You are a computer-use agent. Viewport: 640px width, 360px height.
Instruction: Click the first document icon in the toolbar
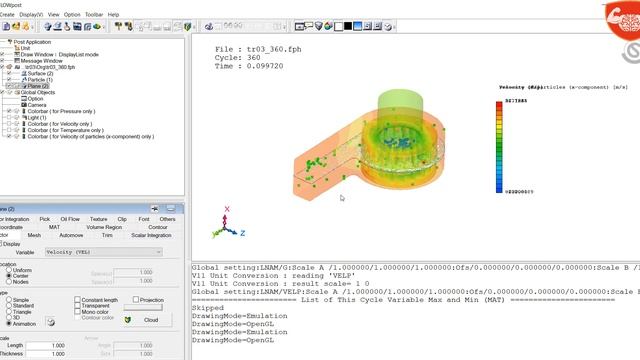pos(6,27)
